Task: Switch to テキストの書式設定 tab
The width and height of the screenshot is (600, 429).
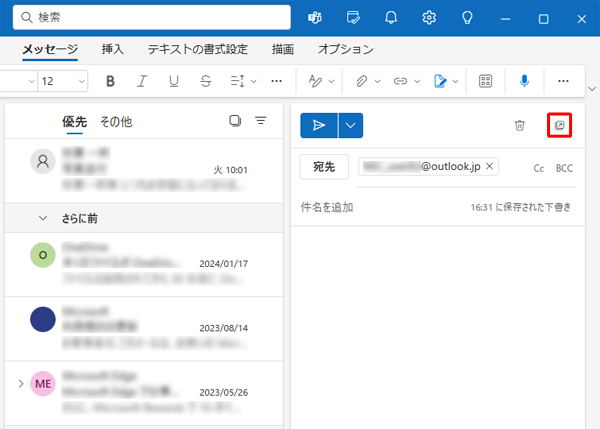Action: pos(197,49)
